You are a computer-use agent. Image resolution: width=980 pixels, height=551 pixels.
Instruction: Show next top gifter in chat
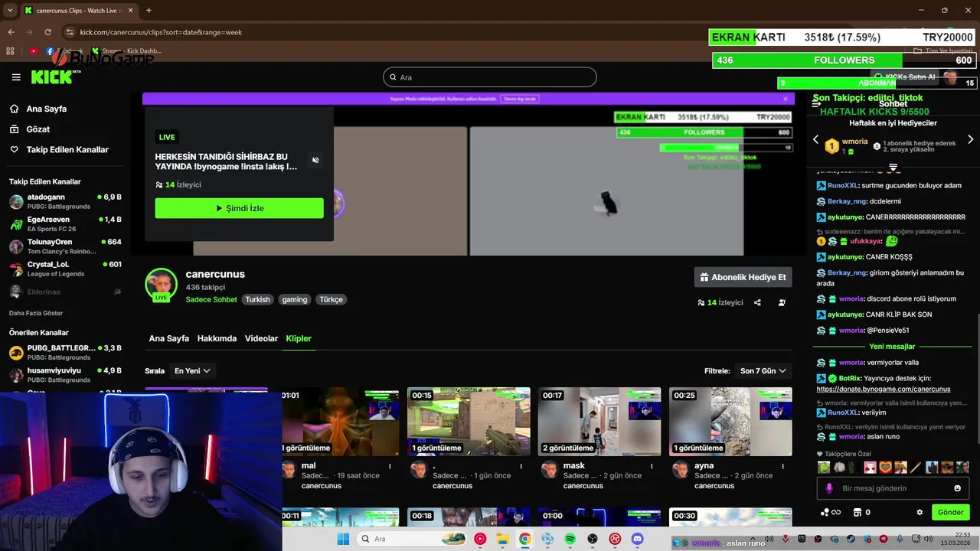pos(970,140)
